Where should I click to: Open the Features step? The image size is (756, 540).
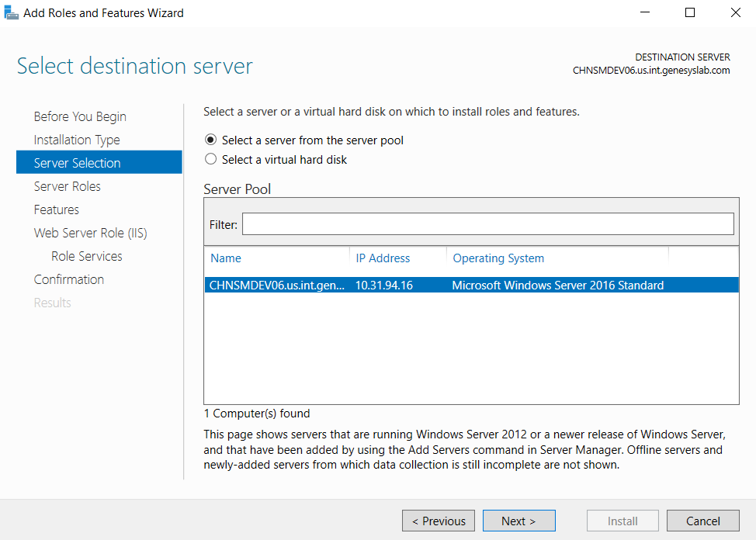tap(57, 209)
